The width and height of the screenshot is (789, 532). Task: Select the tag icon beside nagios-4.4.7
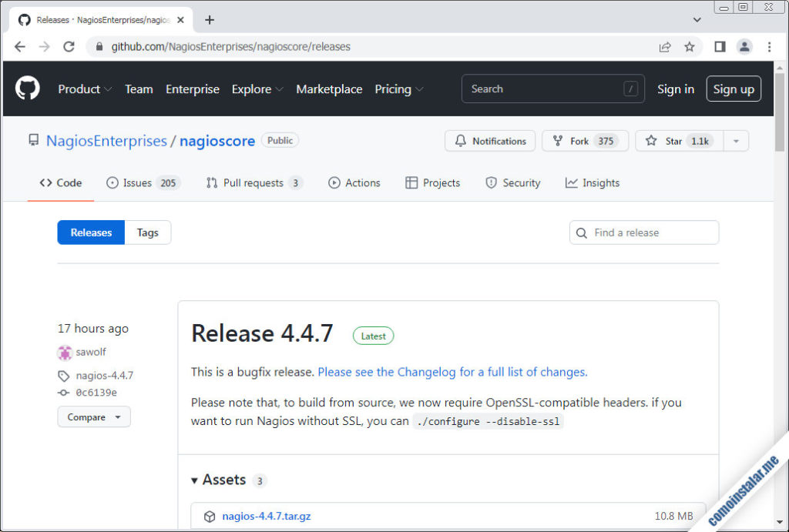pyautogui.click(x=64, y=375)
